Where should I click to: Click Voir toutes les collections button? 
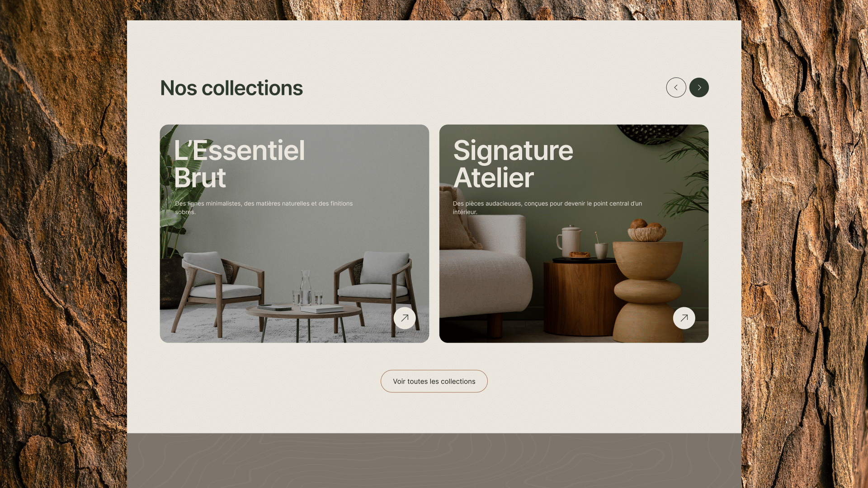pyautogui.click(x=434, y=381)
